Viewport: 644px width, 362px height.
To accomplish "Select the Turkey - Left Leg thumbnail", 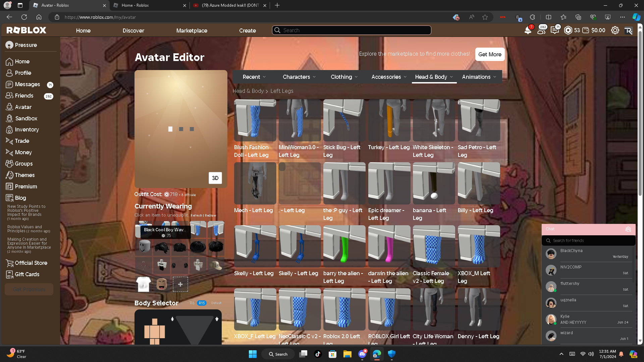I will click(389, 120).
